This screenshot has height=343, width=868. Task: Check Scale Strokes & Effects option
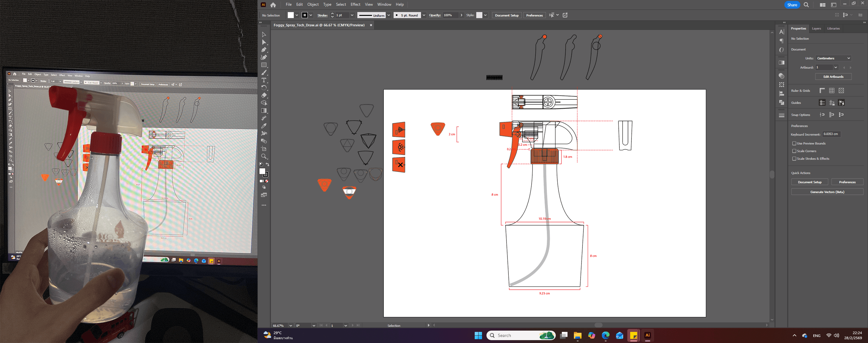[x=794, y=158]
